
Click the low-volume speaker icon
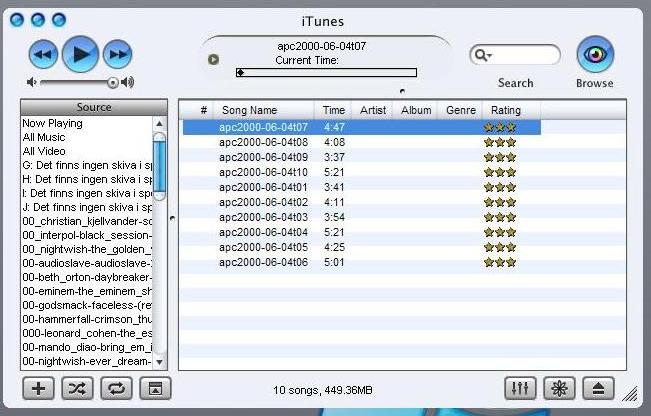click(x=31, y=82)
